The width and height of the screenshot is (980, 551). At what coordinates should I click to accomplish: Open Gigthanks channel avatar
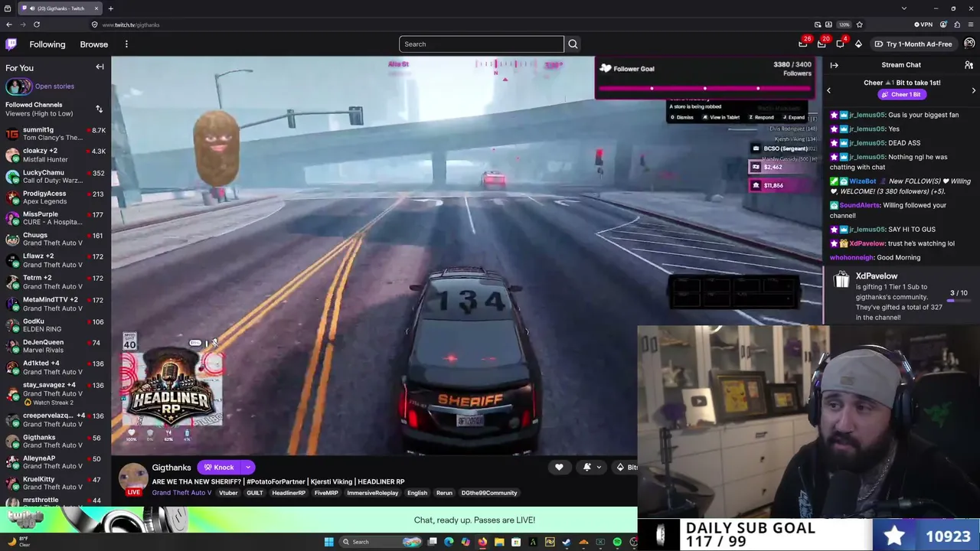click(x=133, y=476)
